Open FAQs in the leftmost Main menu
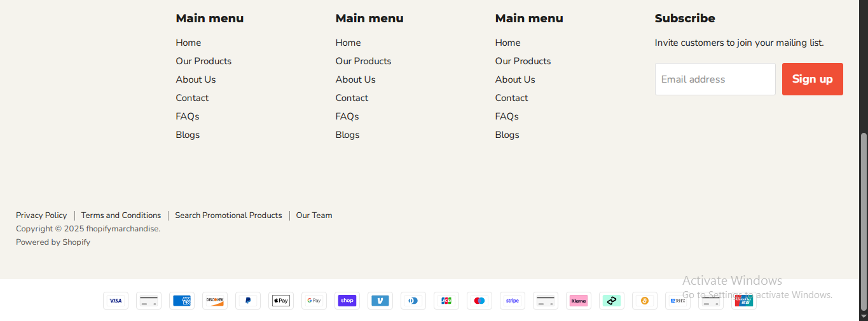The width and height of the screenshot is (868, 321). tap(188, 116)
